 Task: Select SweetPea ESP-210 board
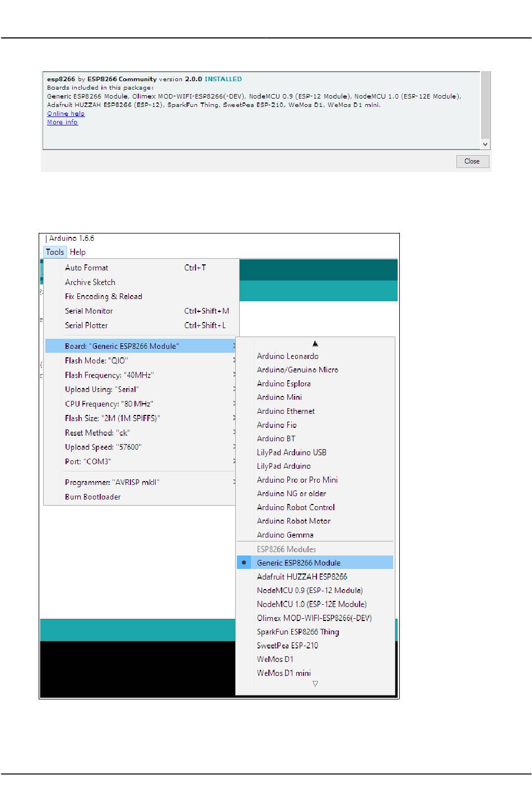coord(315,645)
